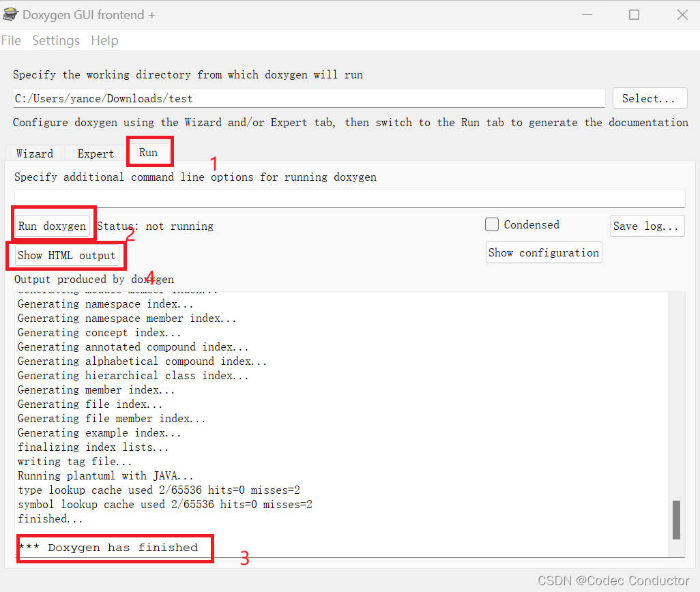Toggle the Condensed checkbox
The height and width of the screenshot is (592, 700).
pos(492,224)
